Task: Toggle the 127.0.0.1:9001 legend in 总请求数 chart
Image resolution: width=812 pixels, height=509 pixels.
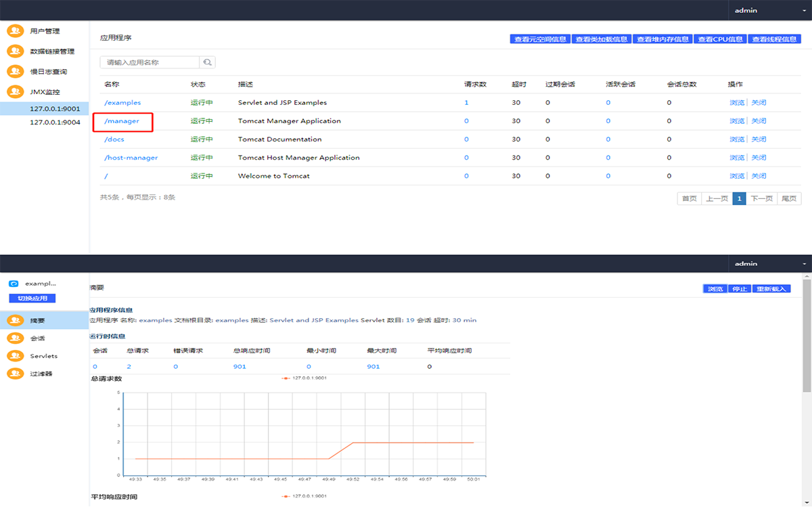Action: tap(304, 378)
